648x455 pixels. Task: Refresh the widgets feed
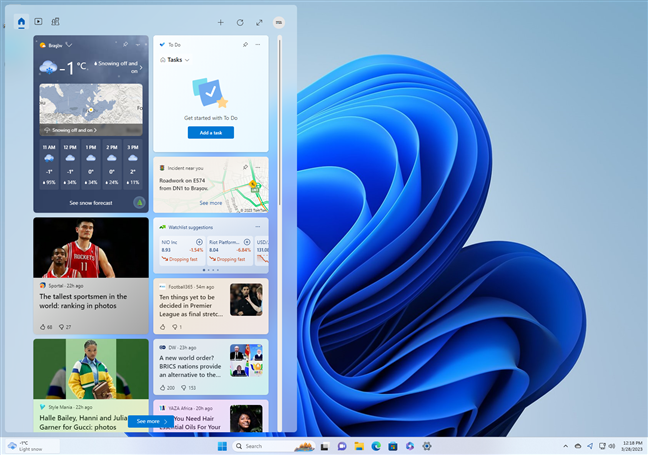coord(240,22)
